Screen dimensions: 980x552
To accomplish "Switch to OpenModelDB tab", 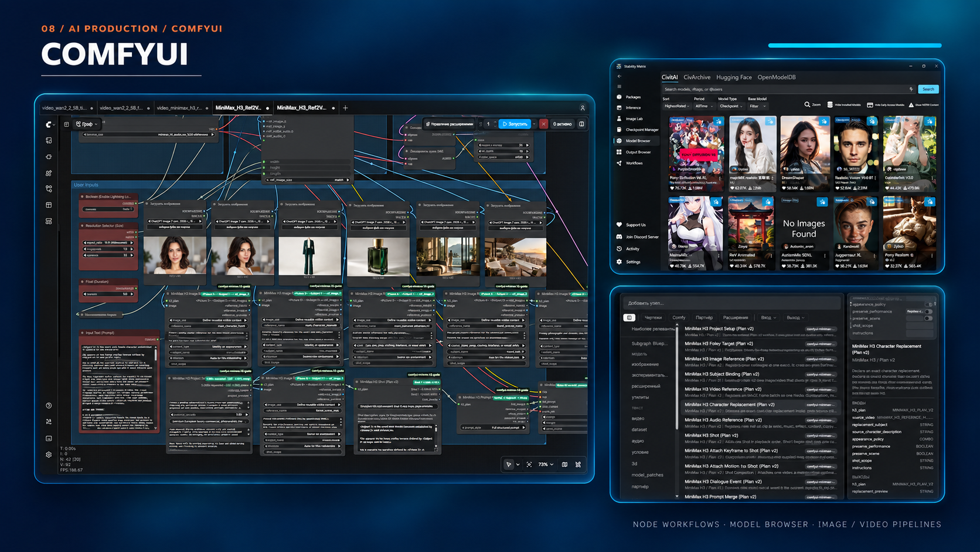I will tap(777, 77).
